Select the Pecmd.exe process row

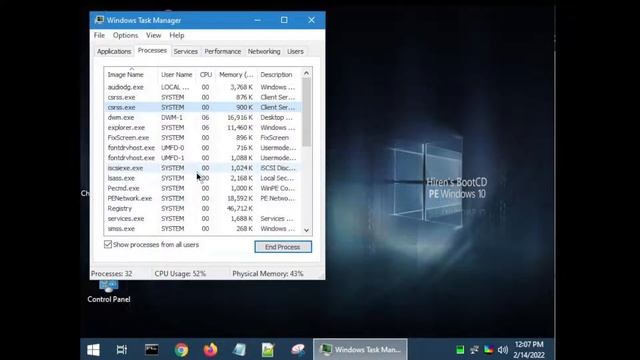pyautogui.click(x=203, y=188)
